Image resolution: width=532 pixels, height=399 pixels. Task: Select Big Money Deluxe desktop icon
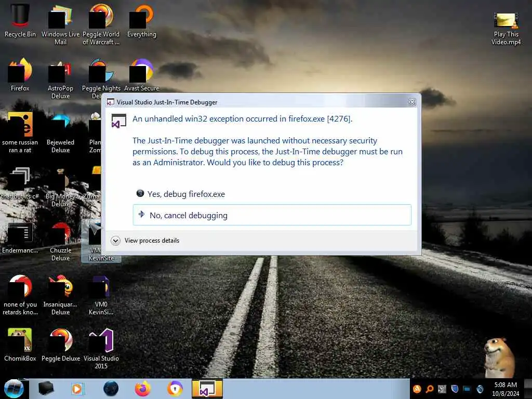[x=60, y=187]
